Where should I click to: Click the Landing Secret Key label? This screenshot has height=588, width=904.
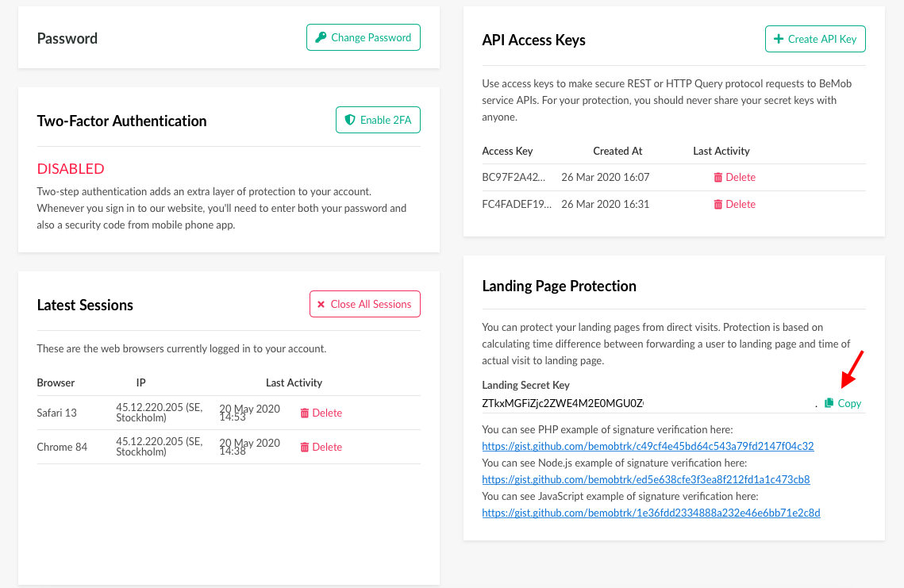(525, 385)
